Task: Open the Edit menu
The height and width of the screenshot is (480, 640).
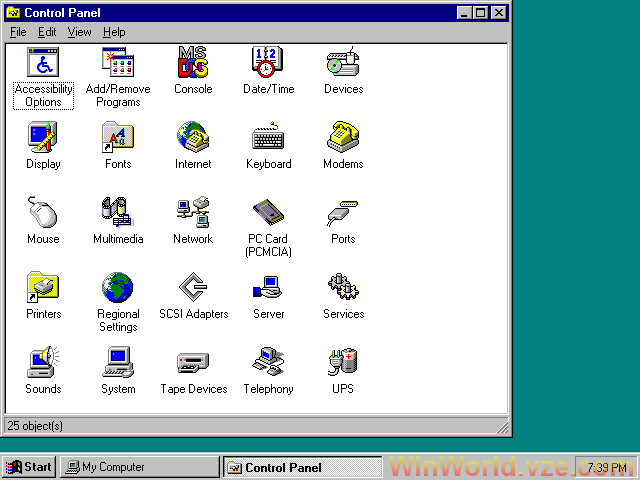Action: click(47, 32)
